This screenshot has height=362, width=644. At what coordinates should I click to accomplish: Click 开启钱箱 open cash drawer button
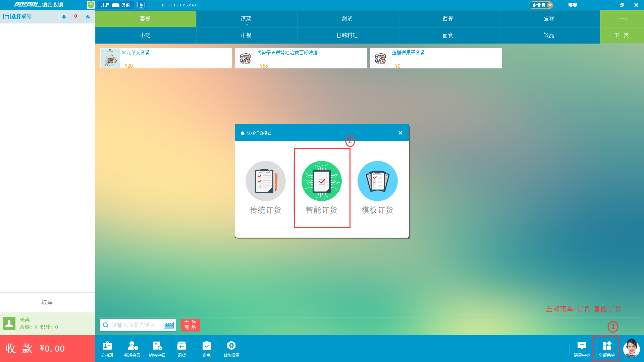[x=115, y=5]
